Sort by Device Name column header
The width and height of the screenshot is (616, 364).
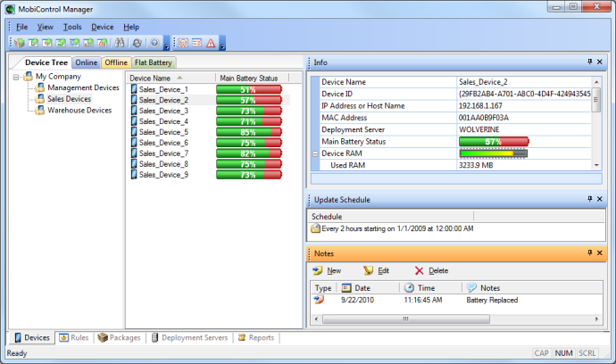coord(171,78)
